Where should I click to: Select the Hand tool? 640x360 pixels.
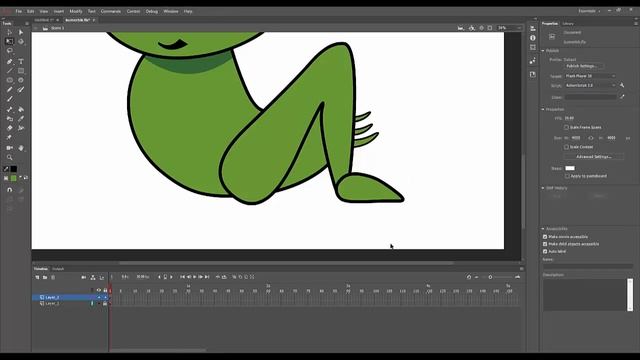coord(21,148)
